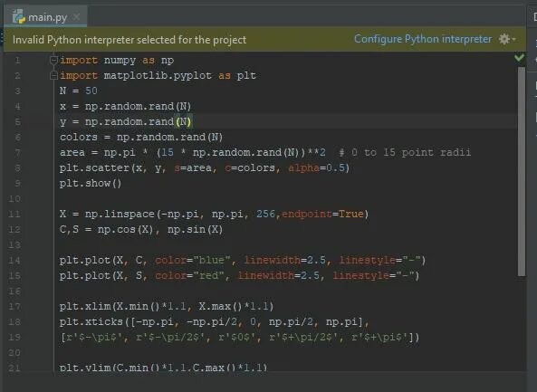537x392 pixels.
Task: Collapse fold marker at import numpy line
Action: tap(53, 60)
